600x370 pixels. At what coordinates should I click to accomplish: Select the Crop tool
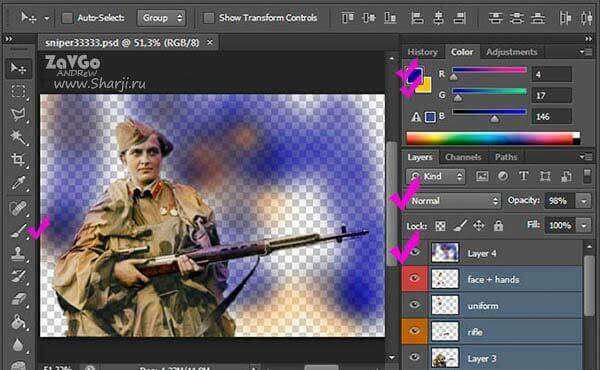[x=18, y=159]
